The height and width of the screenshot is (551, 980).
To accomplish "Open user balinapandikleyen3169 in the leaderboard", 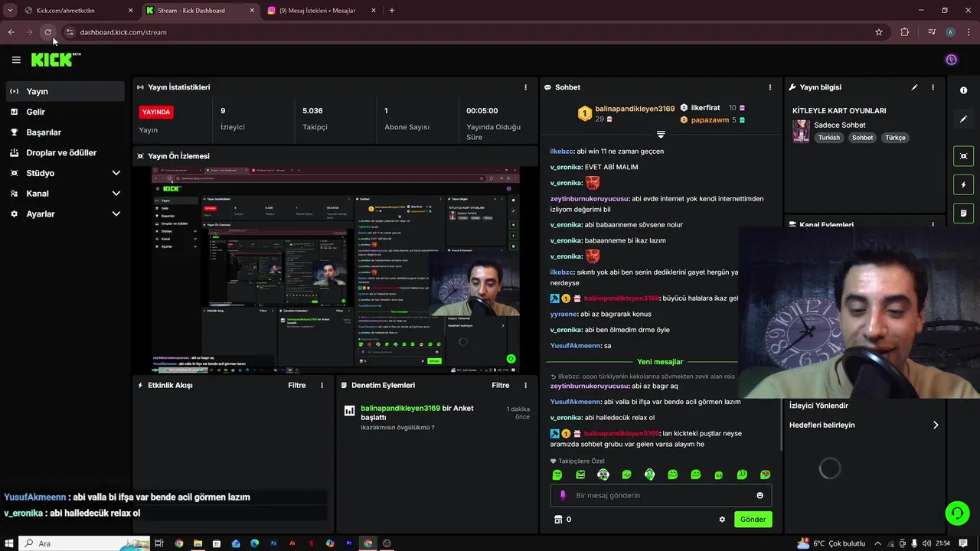I will click(x=635, y=109).
